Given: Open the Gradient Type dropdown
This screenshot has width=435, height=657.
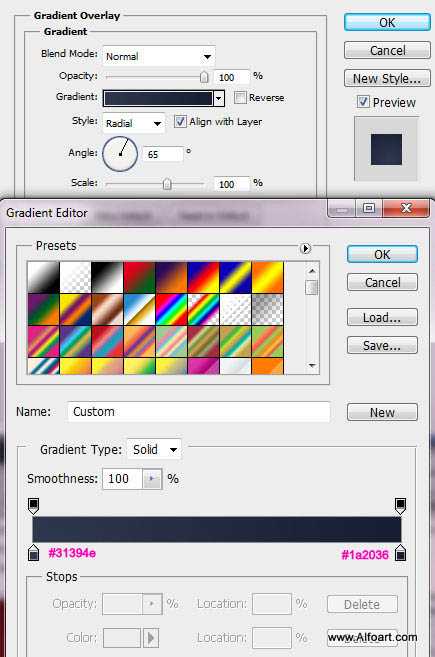Looking at the screenshot, I should click(x=154, y=450).
